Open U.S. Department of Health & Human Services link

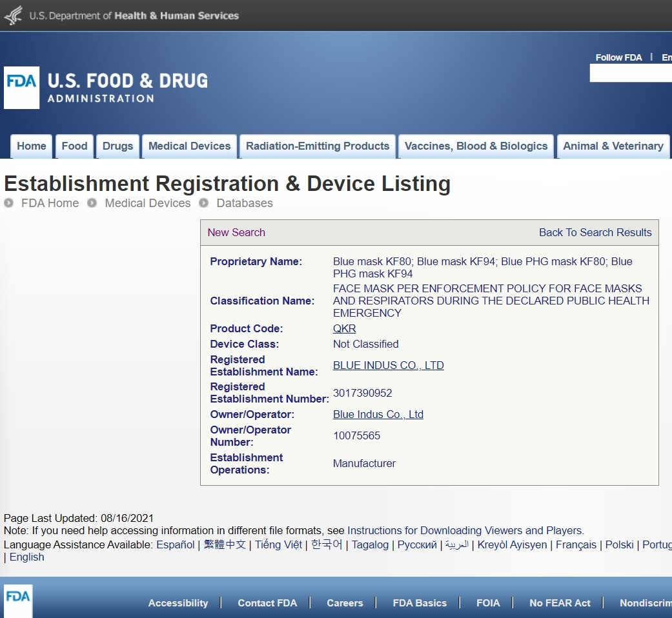click(134, 16)
